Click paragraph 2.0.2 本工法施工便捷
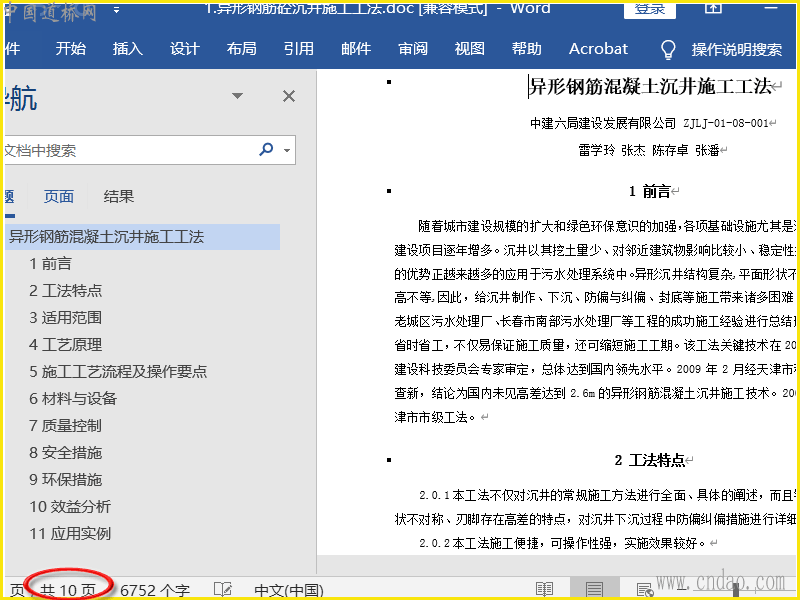The width and height of the screenshot is (800, 600). 563,543
